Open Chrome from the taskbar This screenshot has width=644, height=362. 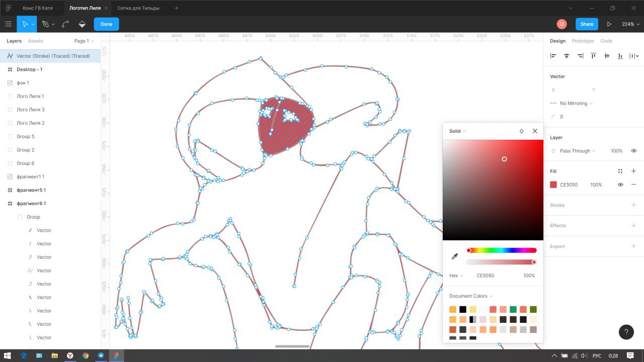pyautogui.click(x=86, y=355)
